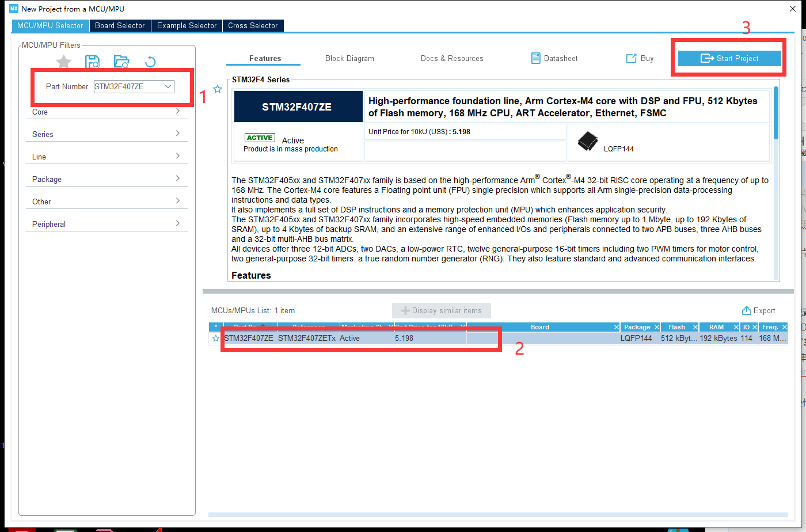Remove Unit Price column using its X
This screenshot has width=806, height=532.
[462, 327]
